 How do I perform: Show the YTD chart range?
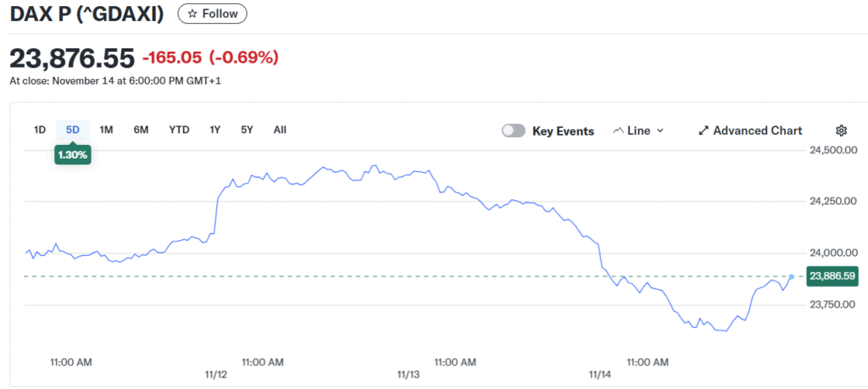tap(179, 130)
